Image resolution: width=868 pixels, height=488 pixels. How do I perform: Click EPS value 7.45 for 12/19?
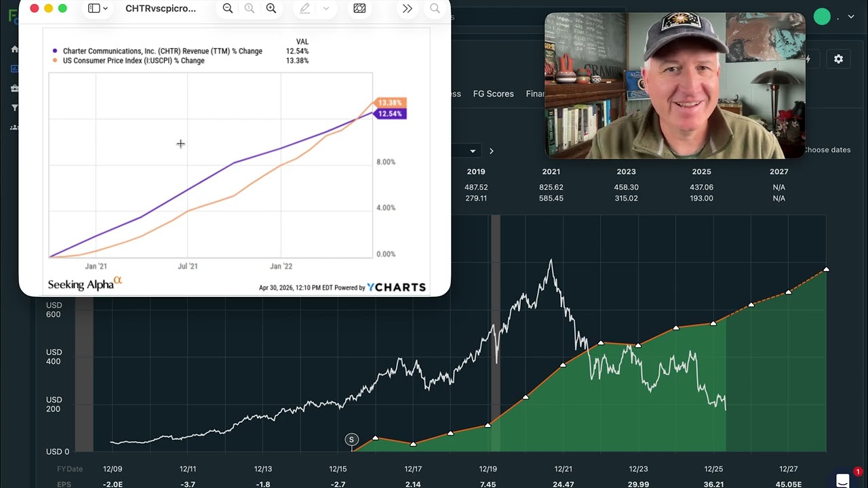click(x=488, y=485)
